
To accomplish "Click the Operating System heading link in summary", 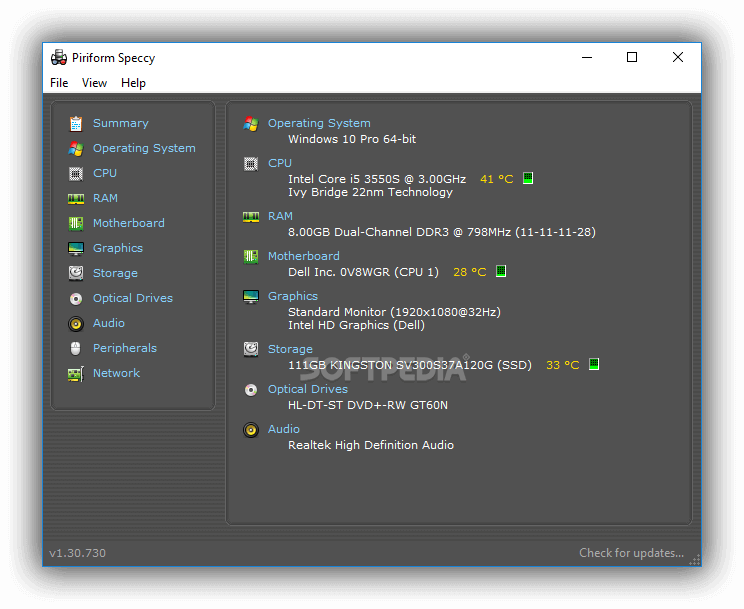I will tap(319, 123).
